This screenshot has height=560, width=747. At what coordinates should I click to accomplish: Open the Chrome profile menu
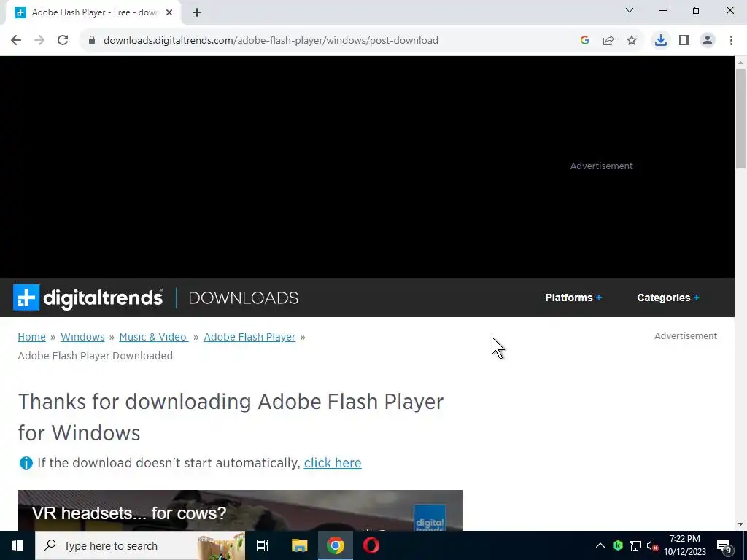point(708,41)
